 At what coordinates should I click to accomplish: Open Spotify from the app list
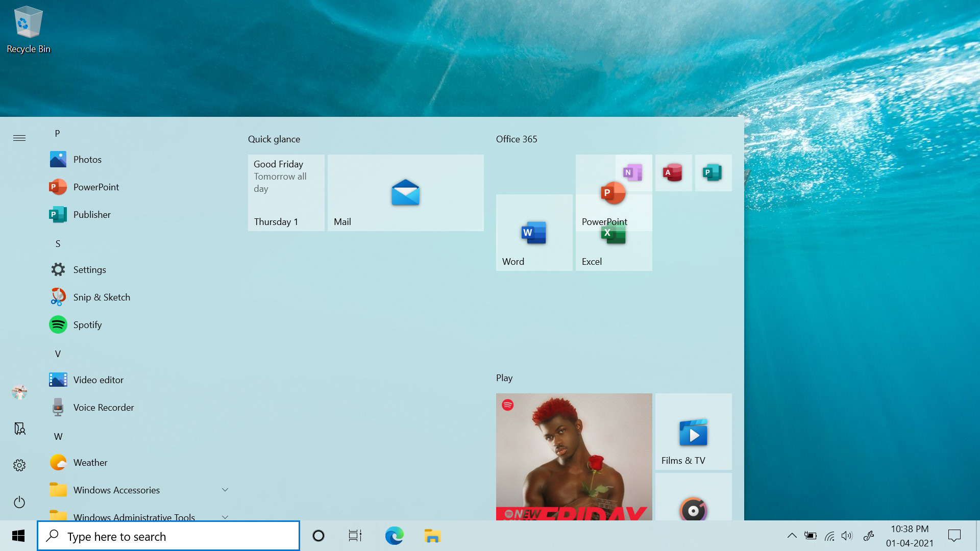(x=138, y=325)
